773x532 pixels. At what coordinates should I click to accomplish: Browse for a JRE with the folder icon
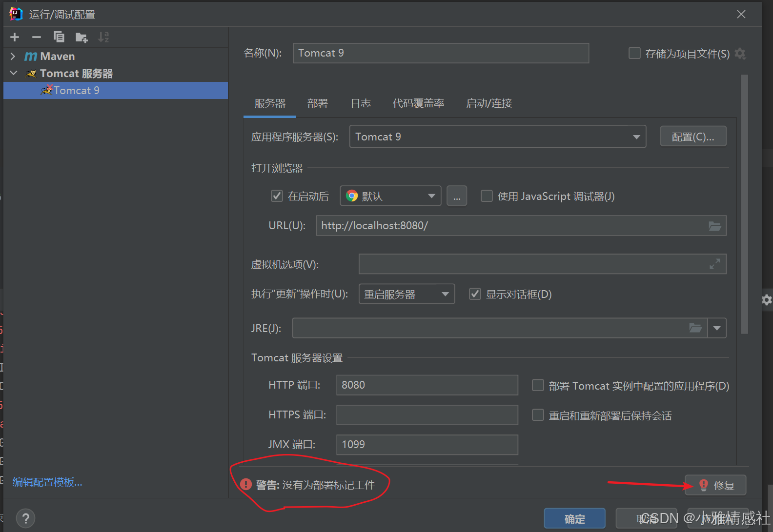[695, 328]
